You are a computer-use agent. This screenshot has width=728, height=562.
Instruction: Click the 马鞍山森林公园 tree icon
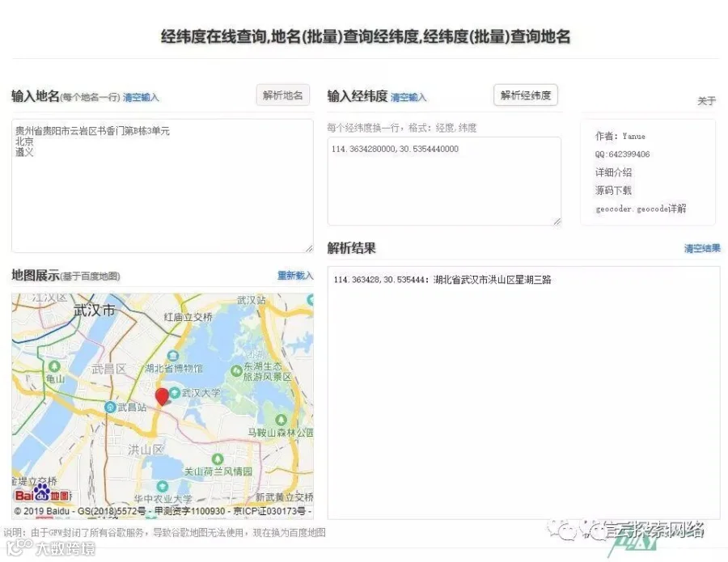(281, 420)
